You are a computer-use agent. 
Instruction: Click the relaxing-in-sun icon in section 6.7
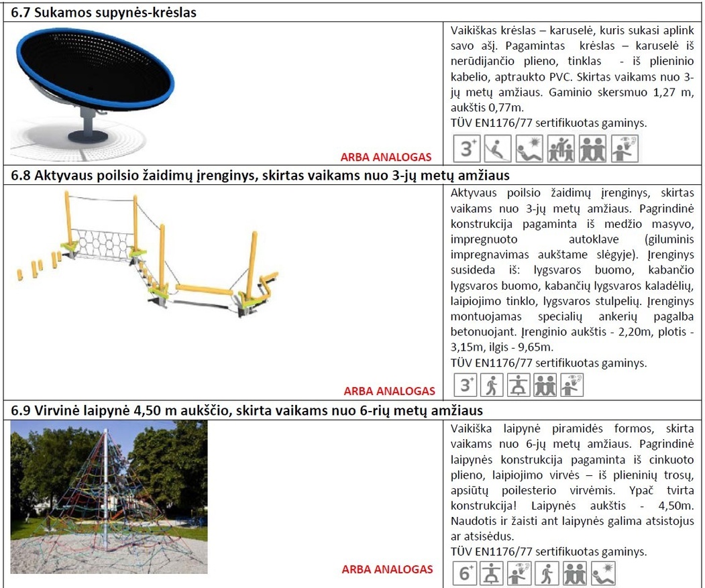[529, 149]
